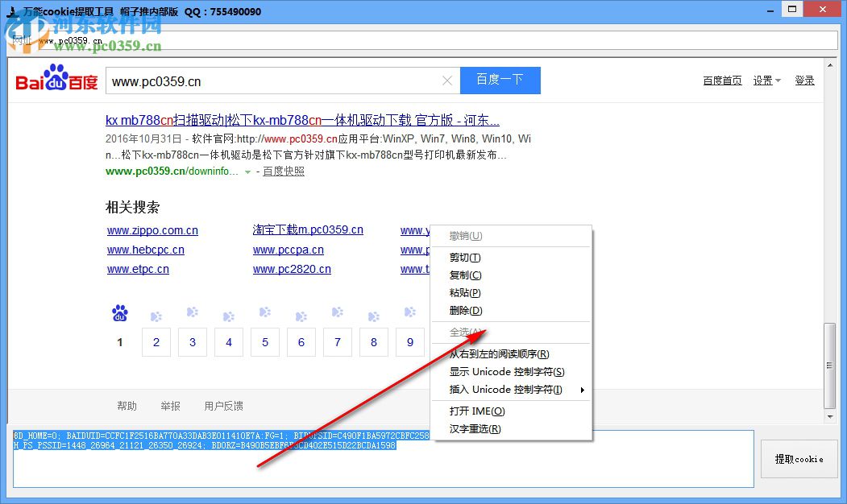The height and width of the screenshot is (504, 847).
Task: Choose 删除 in the context menu
Action: point(464,311)
